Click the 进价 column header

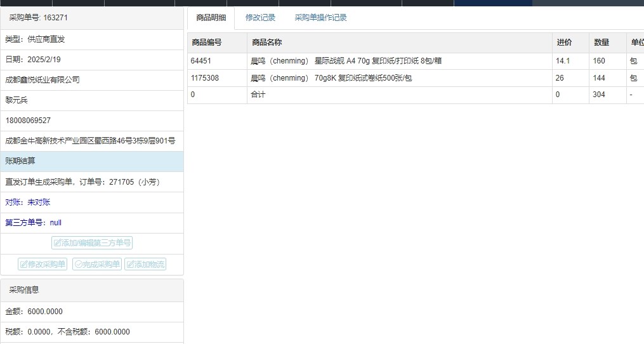pos(570,43)
